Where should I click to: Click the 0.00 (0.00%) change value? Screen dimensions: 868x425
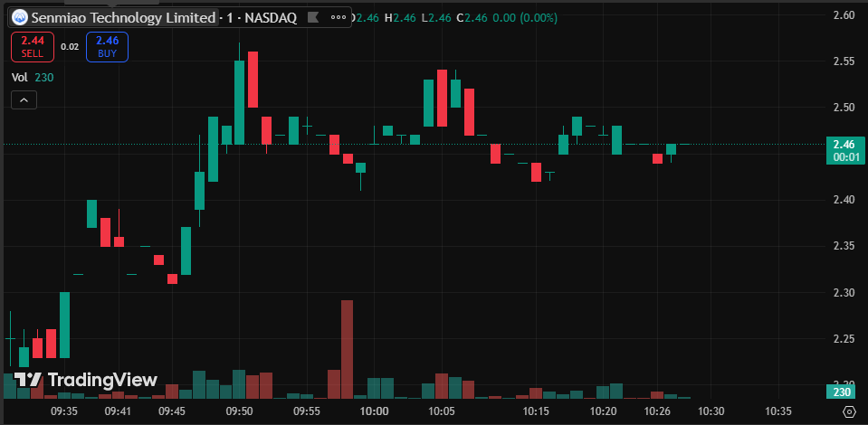[525, 18]
